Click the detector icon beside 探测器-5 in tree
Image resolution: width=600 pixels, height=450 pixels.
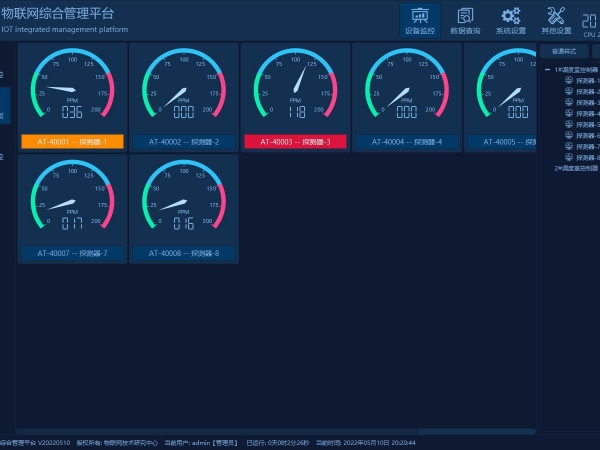[x=570, y=124]
